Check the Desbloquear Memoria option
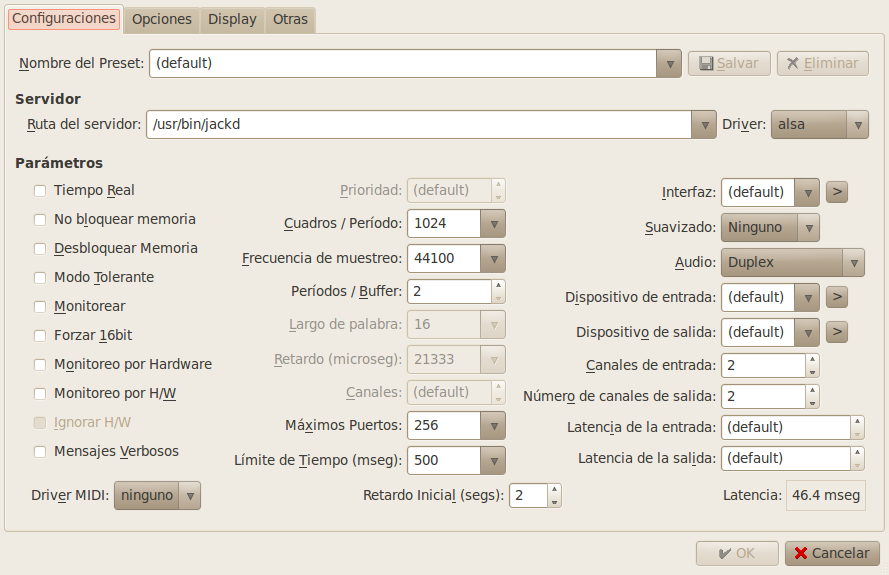The width and height of the screenshot is (889, 575). pos(40,248)
